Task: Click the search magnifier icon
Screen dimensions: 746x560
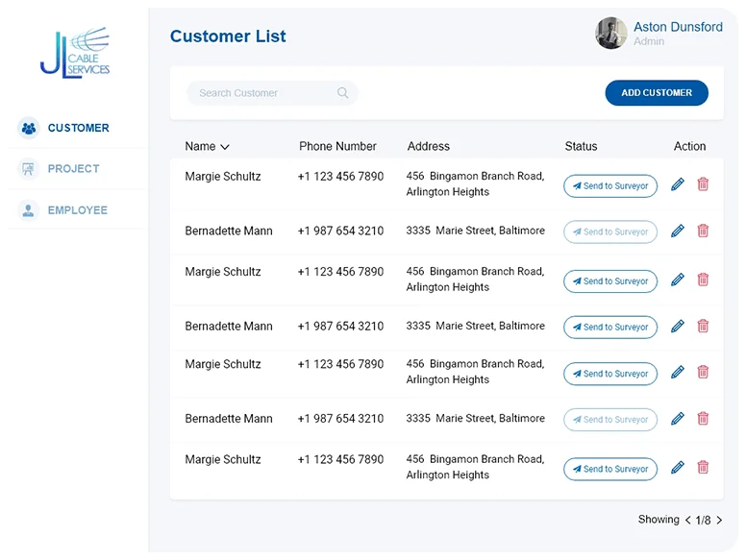Action: pos(343,93)
